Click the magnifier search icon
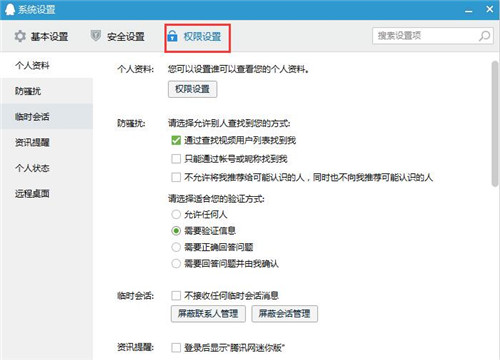Image resolution: width=500 pixels, height=360 pixels. pos(484,36)
